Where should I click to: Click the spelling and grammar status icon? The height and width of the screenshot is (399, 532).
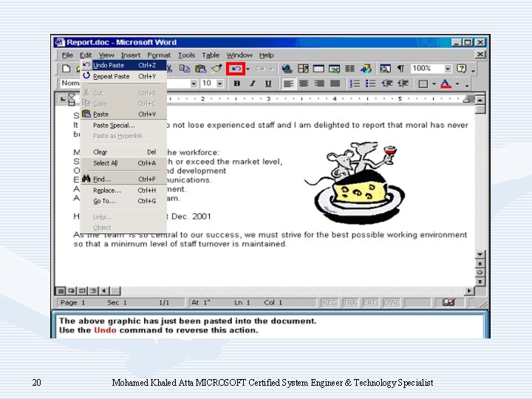pyautogui.click(x=449, y=302)
